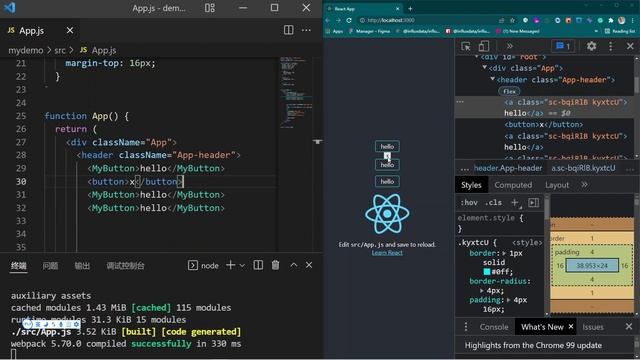Click the first hello button in page
The image size is (640, 360).
point(387,146)
